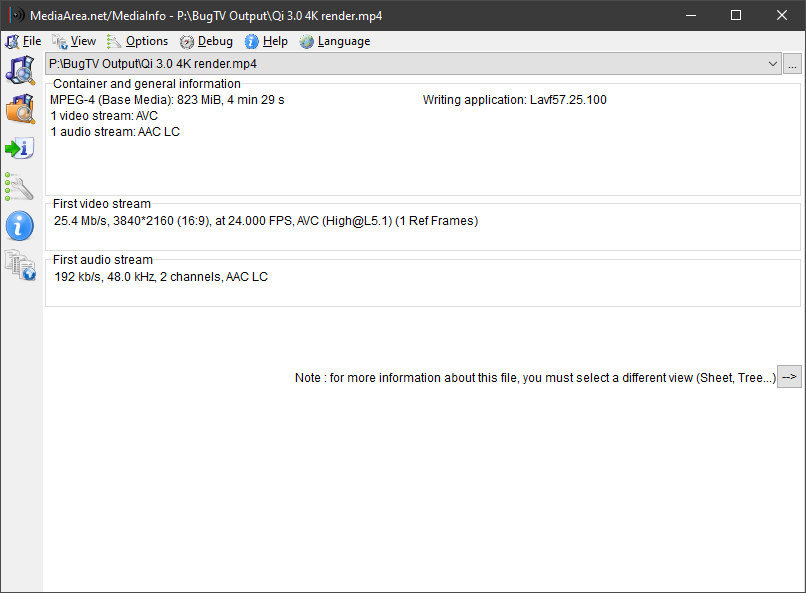Open the View menu
Viewport: 806px width, 593px height.
(75, 41)
